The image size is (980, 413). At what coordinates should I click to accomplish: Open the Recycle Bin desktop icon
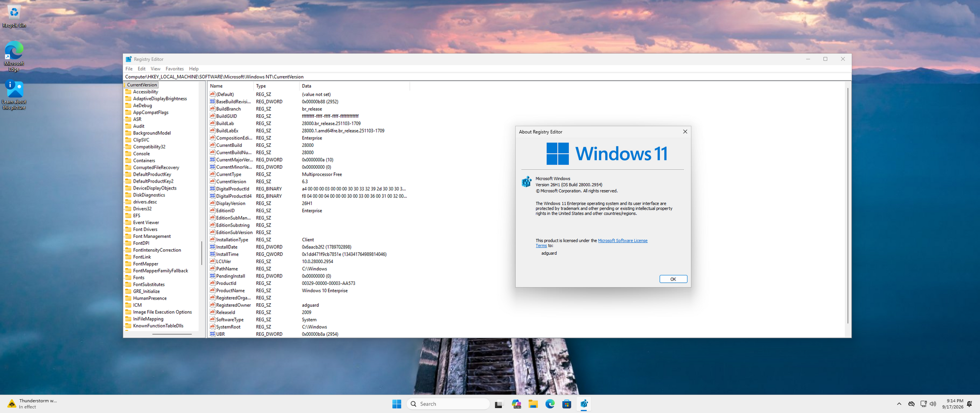[14, 16]
